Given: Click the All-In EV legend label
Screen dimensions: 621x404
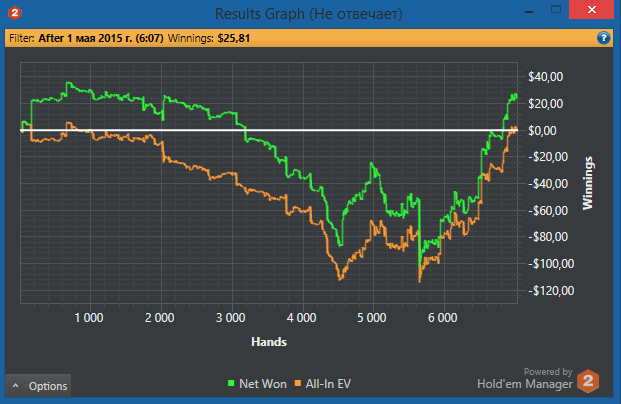Looking at the screenshot, I should (328, 384).
